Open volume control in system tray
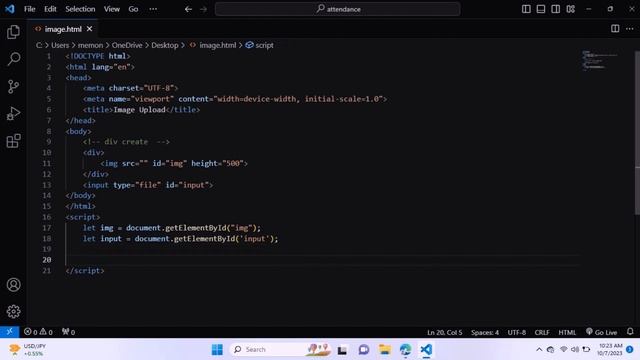This screenshot has height=360, width=640. [575, 349]
